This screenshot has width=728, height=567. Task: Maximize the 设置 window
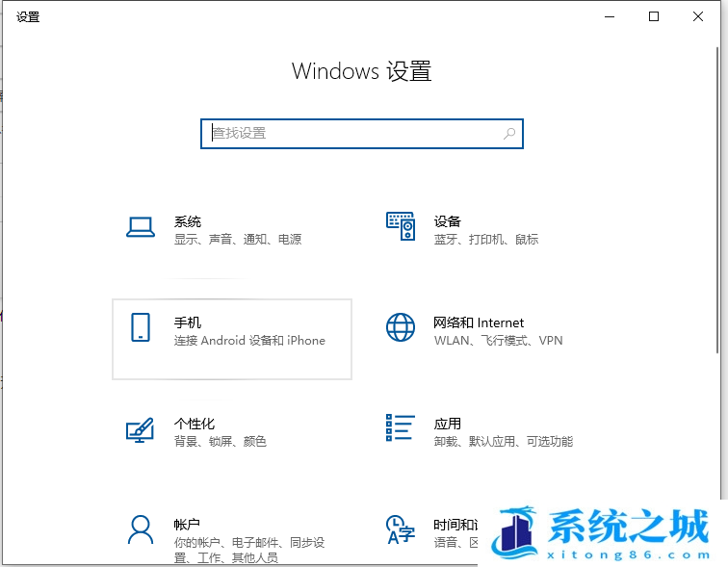(x=654, y=16)
